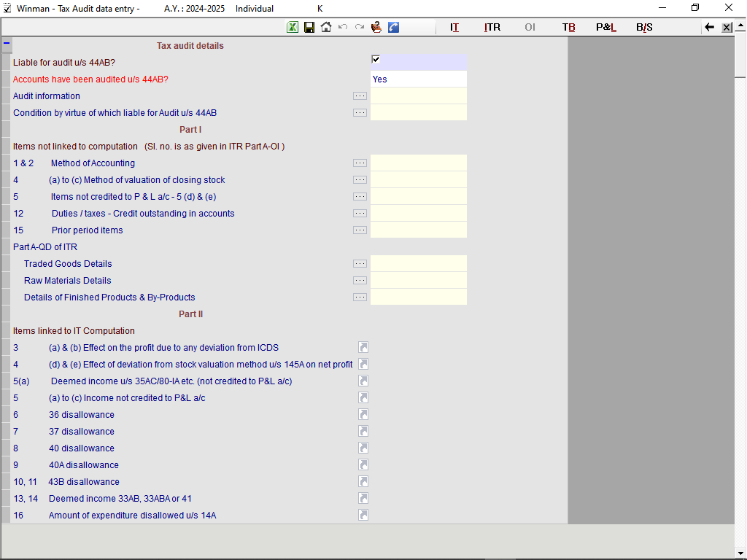Collapse the Tax audit details section
The width and height of the screenshot is (747, 560).
pyautogui.click(x=7, y=43)
